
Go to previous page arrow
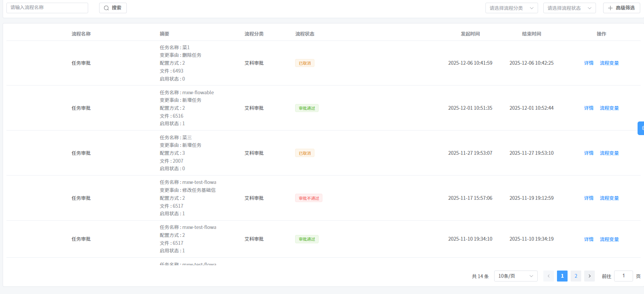tap(549, 276)
